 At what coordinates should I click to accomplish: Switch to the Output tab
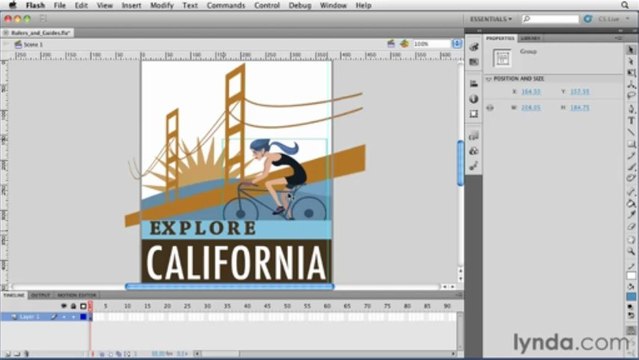coord(41,295)
